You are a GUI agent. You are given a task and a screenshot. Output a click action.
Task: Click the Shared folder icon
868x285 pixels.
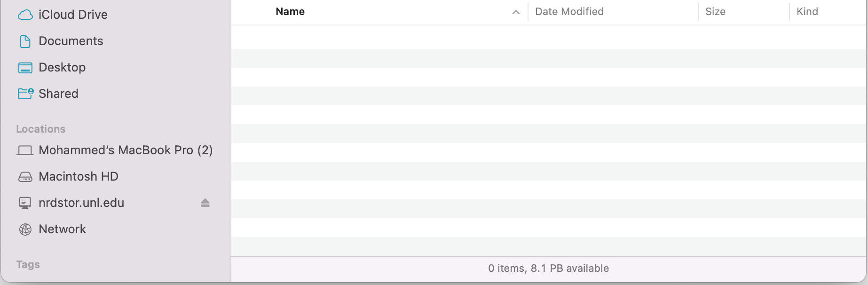[25, 94]
